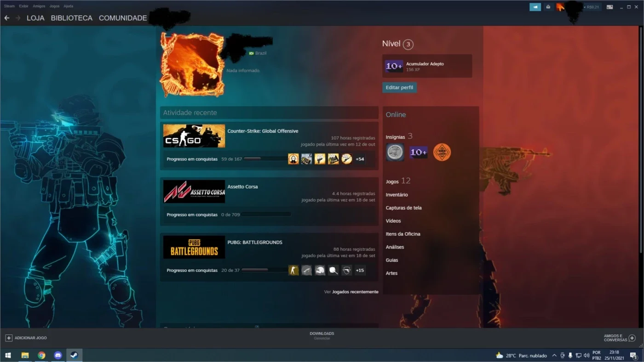Expand the account dropdown showing R$0,21
Screen dimensions: 644x362
[592, 7]
